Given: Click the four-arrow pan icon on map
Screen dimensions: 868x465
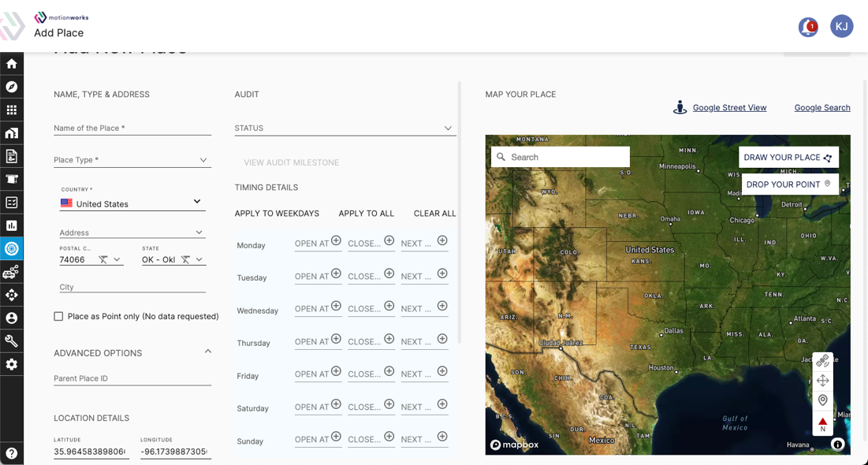Looking at the screenshot, I should [822, 381].
